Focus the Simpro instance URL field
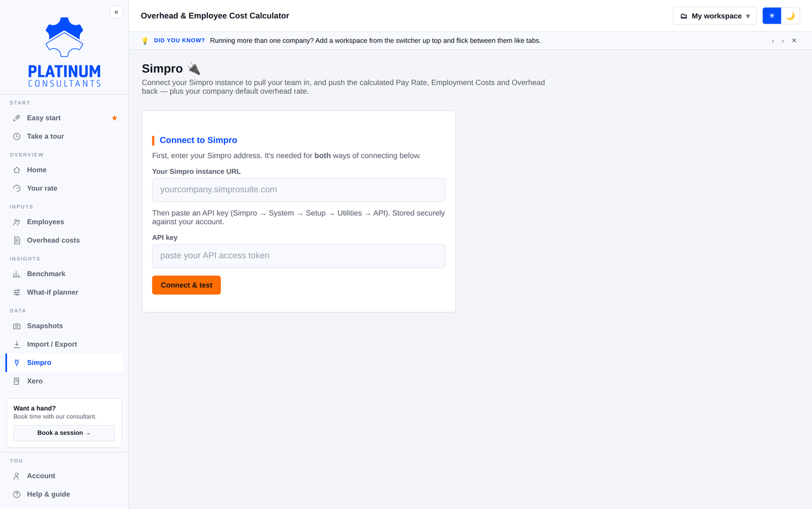The width and height of the screenshot is (812, 509). (x=299, y=190)
